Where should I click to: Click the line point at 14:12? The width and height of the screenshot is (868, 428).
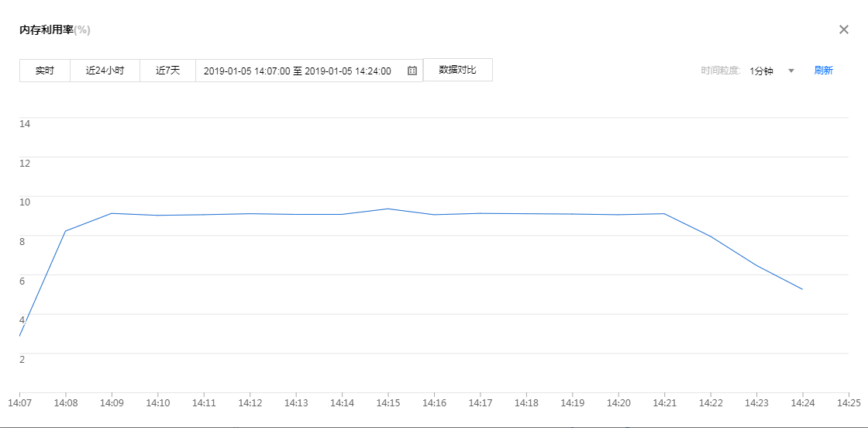click(250, 213)
